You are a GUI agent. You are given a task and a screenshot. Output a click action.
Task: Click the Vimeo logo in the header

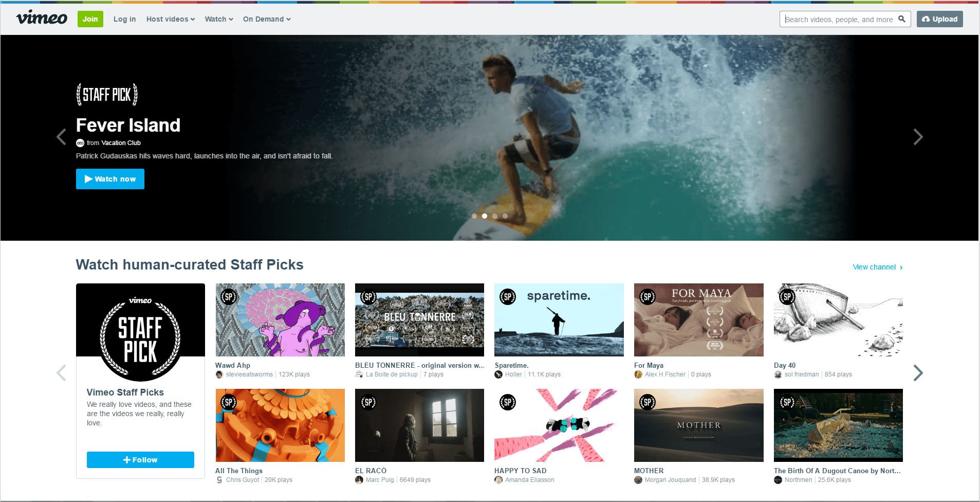tap(42, 19)
